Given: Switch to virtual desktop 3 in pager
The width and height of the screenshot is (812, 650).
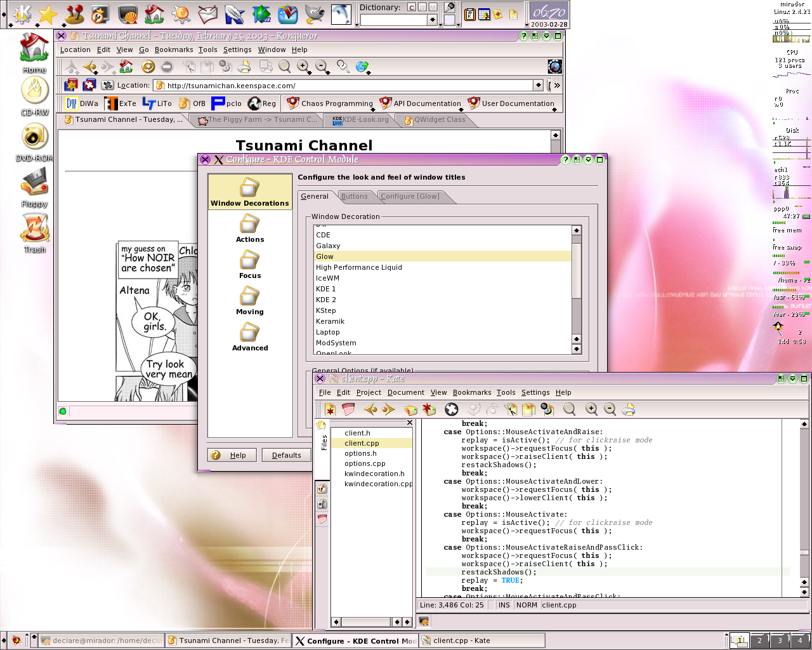Looking at the screenshot, I should [x=780, y=640].
